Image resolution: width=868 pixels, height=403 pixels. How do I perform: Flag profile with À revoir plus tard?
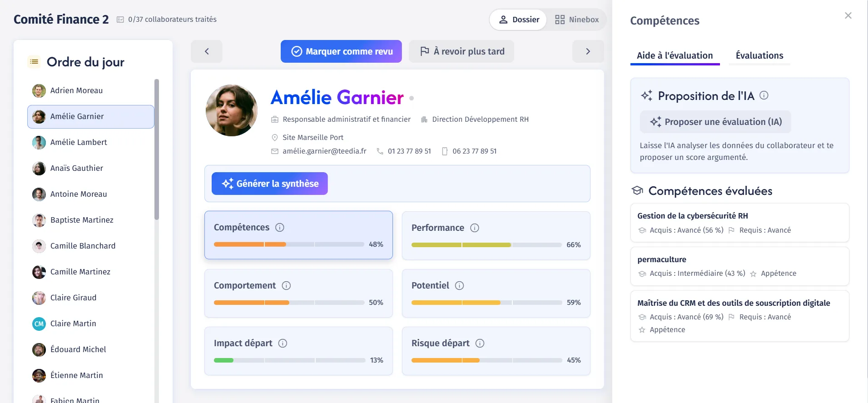pyautogui.click(x=461, y=51)
